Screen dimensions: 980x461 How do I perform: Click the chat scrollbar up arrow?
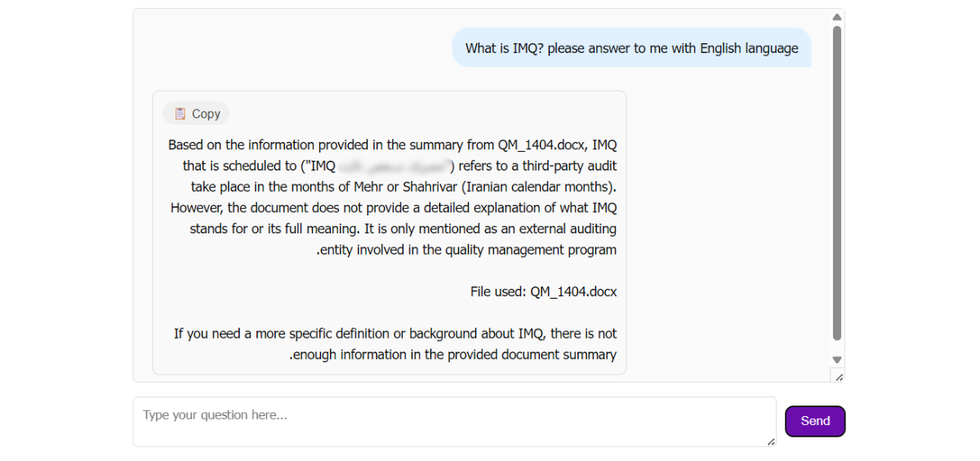click(x=836, y=17)
